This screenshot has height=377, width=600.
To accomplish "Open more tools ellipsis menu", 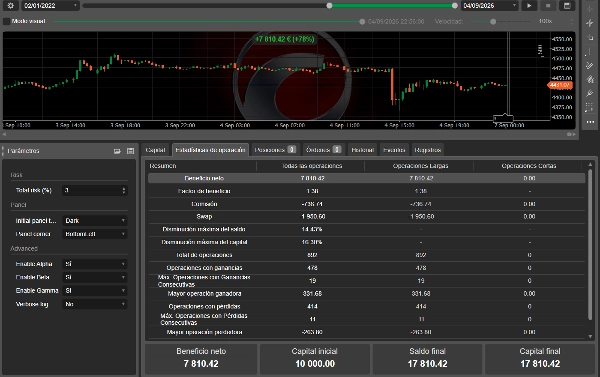I will point(590,122).
